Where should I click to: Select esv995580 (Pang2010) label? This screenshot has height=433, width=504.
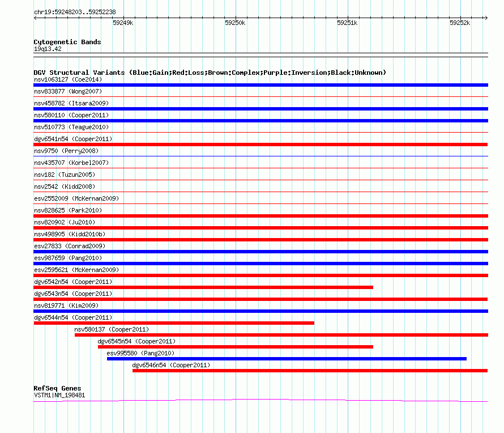pyautogui.click(x=140, y=353)
